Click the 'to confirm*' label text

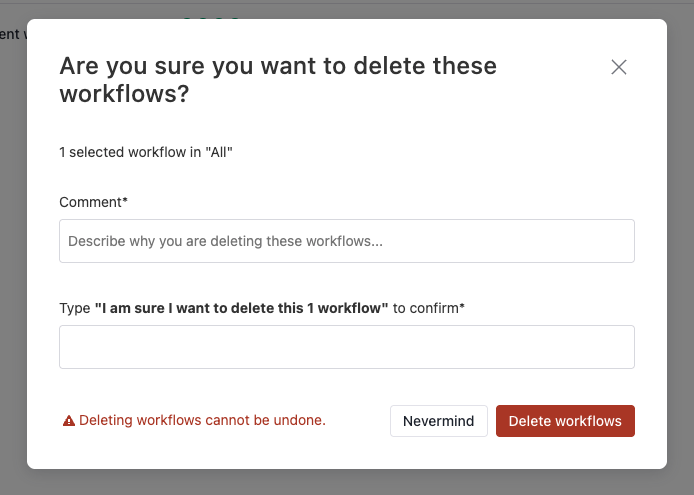[428, 308]
